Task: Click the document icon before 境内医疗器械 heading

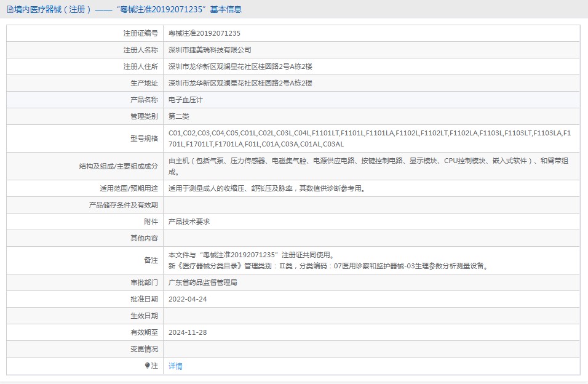Action: pyautogui.click(x=10, y=9)
